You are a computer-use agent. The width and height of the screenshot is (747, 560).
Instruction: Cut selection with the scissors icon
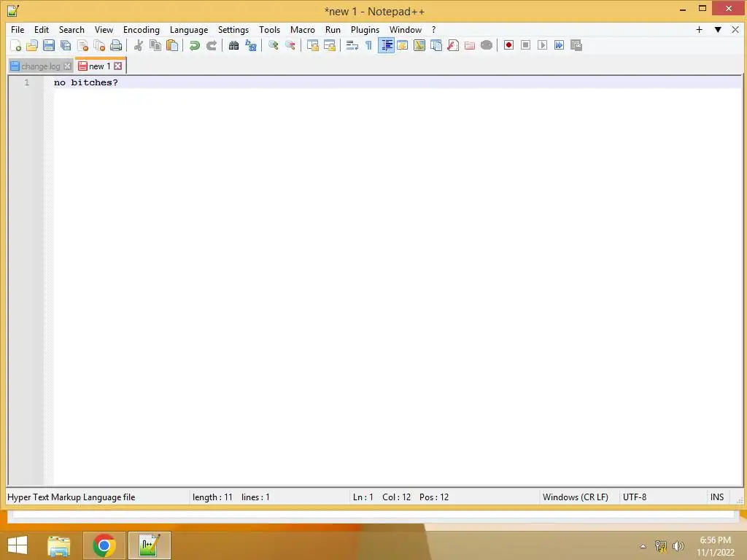pos(139,45)
